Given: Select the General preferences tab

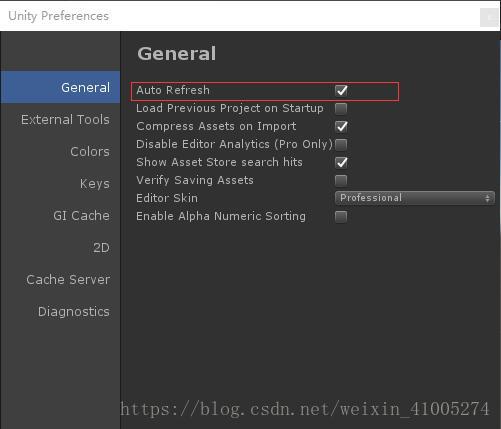Looking at the screenshot, I should (60, 87).
